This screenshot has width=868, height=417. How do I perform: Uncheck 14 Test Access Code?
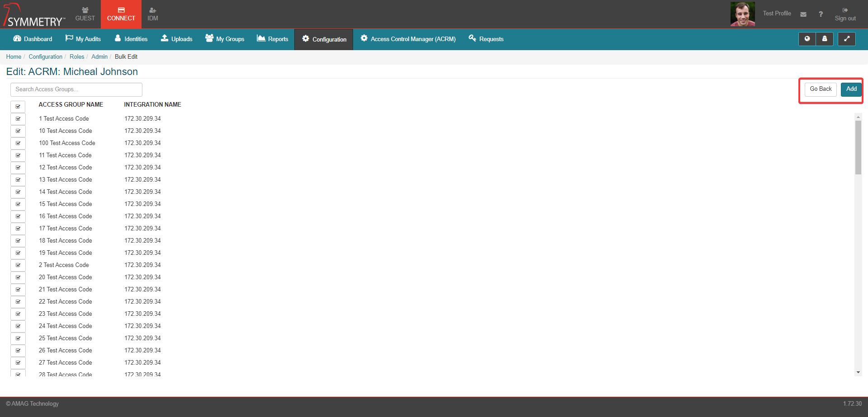[x=18, y=192]
